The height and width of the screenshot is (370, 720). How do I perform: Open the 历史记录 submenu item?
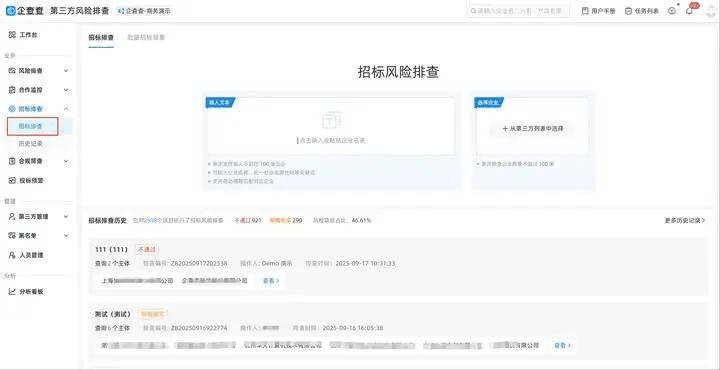click(x=31, y=144)
